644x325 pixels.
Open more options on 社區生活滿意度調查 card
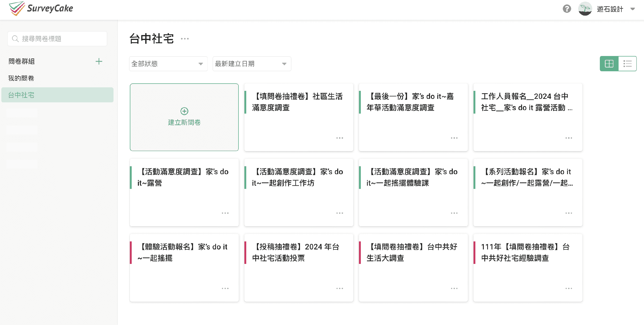[x=339, y=138]
